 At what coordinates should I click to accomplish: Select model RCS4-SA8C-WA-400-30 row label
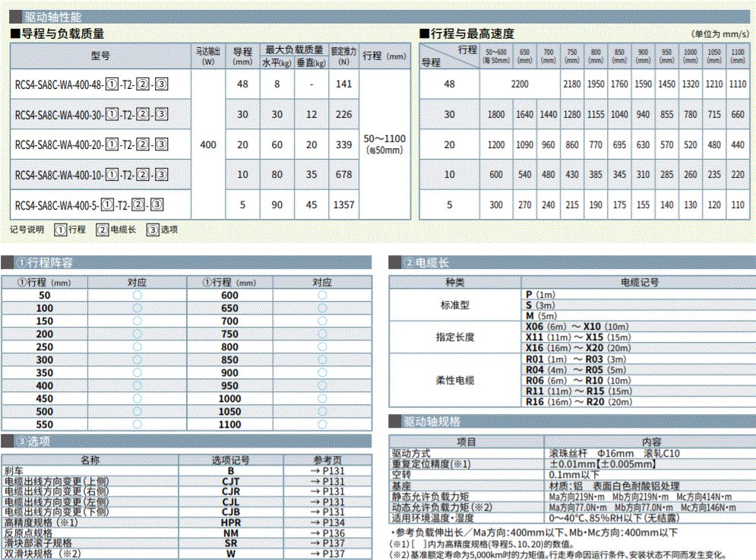(x=91, y=114)
